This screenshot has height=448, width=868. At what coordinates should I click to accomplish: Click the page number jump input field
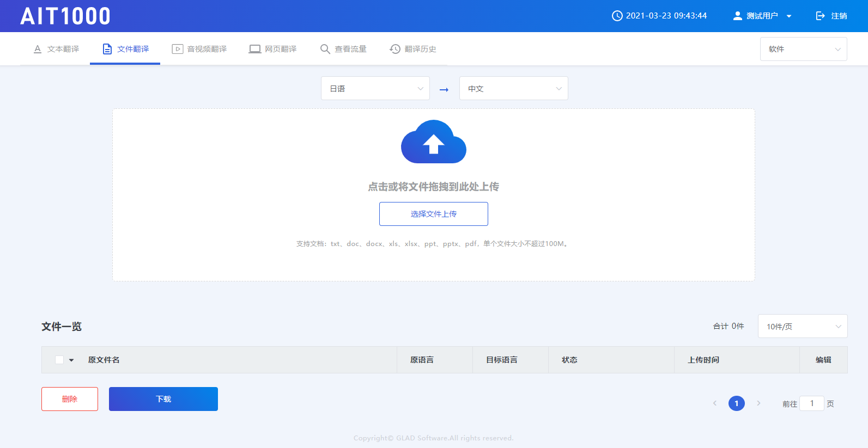tap(811, 403)
